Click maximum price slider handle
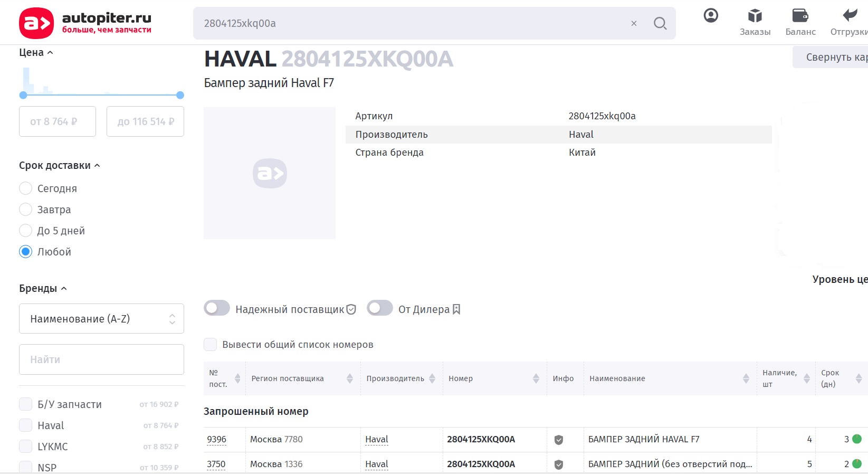868x474 pixels. pos(180,95)
